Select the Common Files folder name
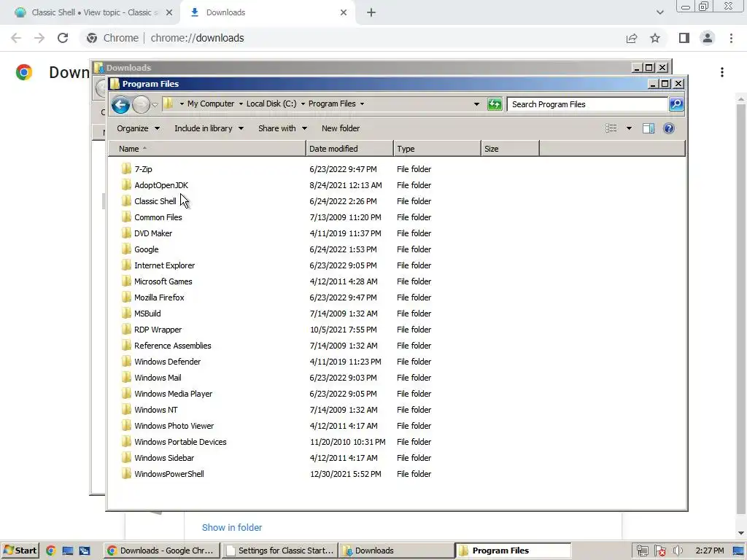747x560 pixels. click(x=158, y=217)
